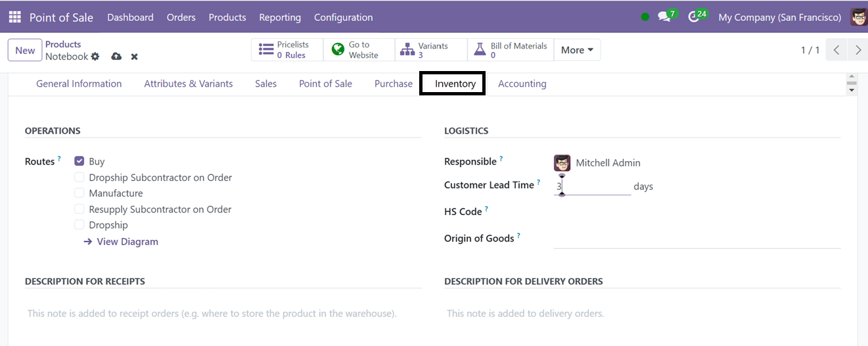Discard changes with the X icon

(x=134, y=57)
